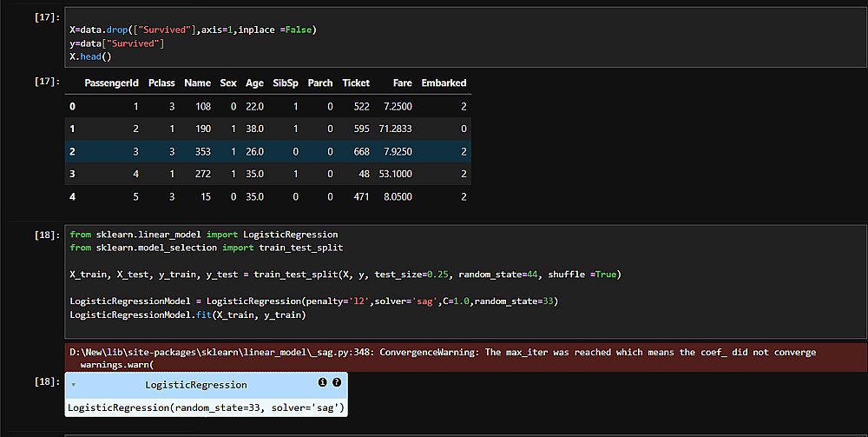Click row index 0 of the dataframe
The height and width of the screenshot is (437, 868).
73,106
